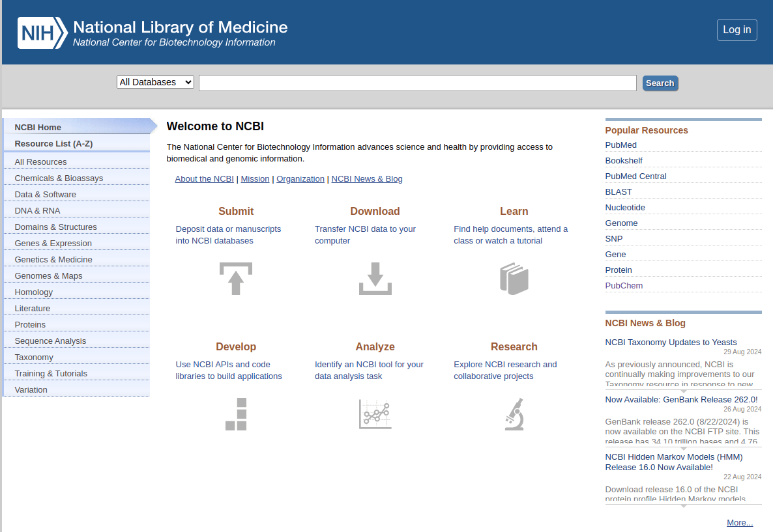Click 'Identify an NCBI tool' link
Image resolution: width=773 pixels, height=532 pixels.
pyautogui.click(x=370, y=370)
